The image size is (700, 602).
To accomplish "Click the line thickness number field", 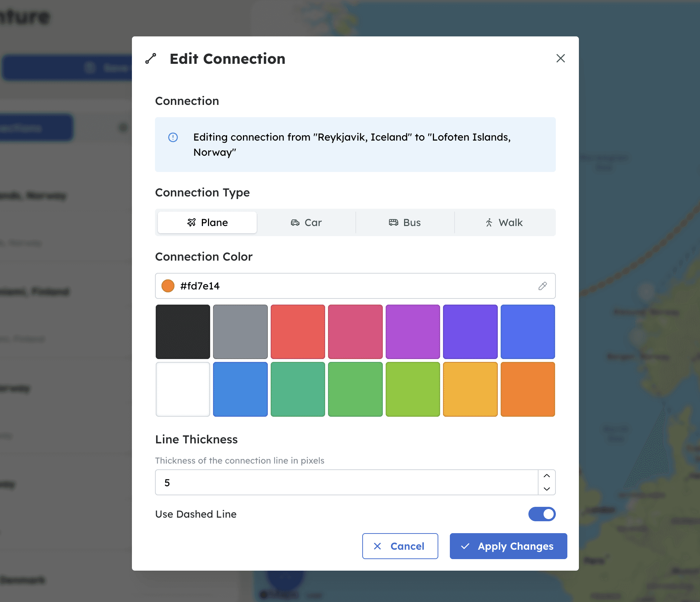I will (346, 482).
